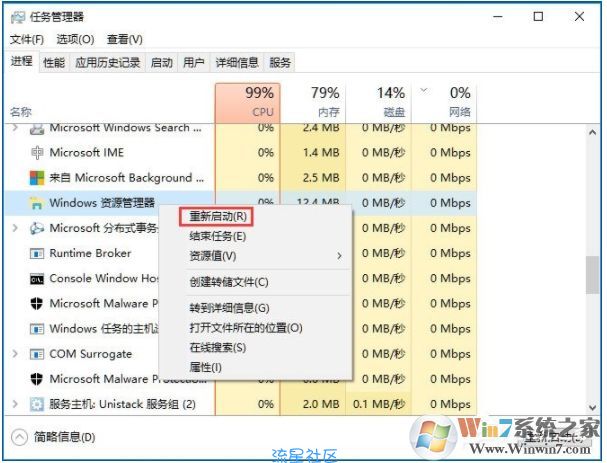The width and height of the screenshot is (607, 463).
Task: Click the shield icon below COM Surrogate
Action: click(37, 379)
